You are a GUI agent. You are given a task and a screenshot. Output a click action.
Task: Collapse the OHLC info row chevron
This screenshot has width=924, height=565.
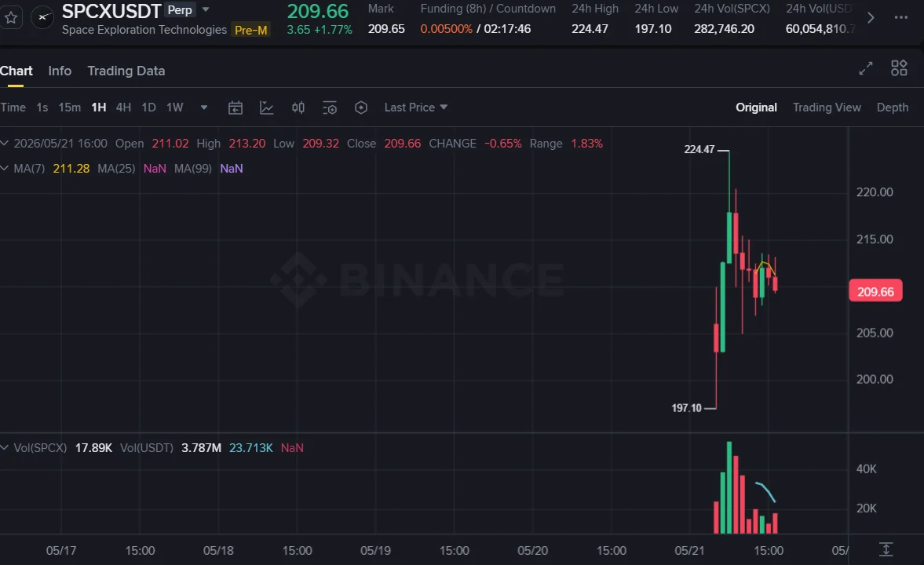click(x=4, y=143)
